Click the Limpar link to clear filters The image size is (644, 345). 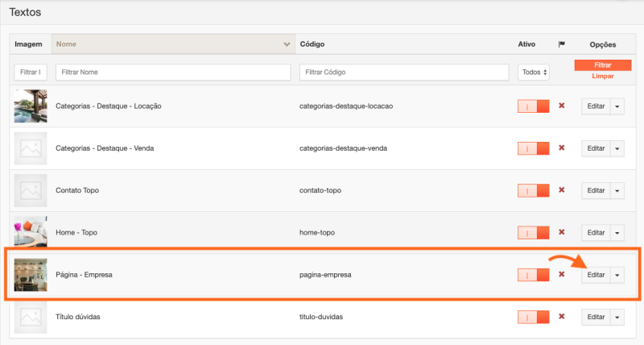[x=602, y=76]
